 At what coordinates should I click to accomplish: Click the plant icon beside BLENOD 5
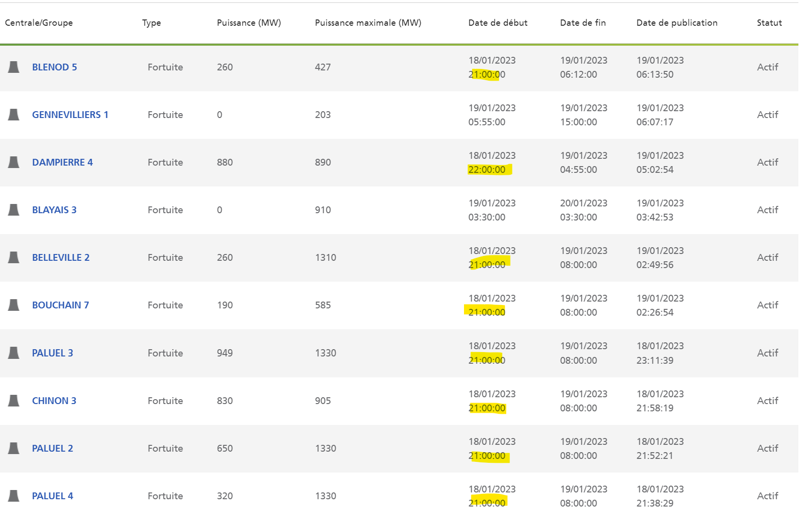14,67
